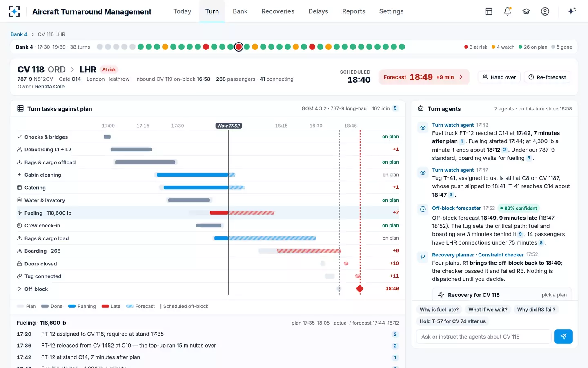Open the Settings tab
Screen dimensions: 588x368
coord(391,11)
